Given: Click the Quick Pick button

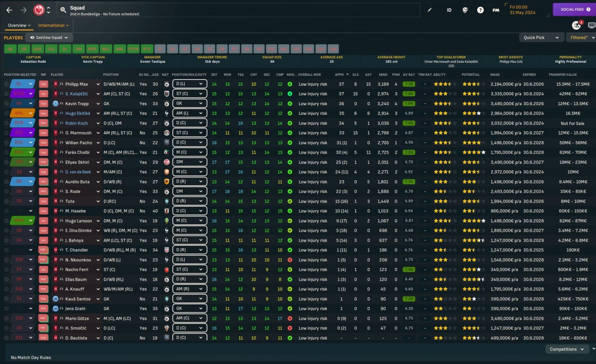Looking at the screenshot, I should click(534, 38).
